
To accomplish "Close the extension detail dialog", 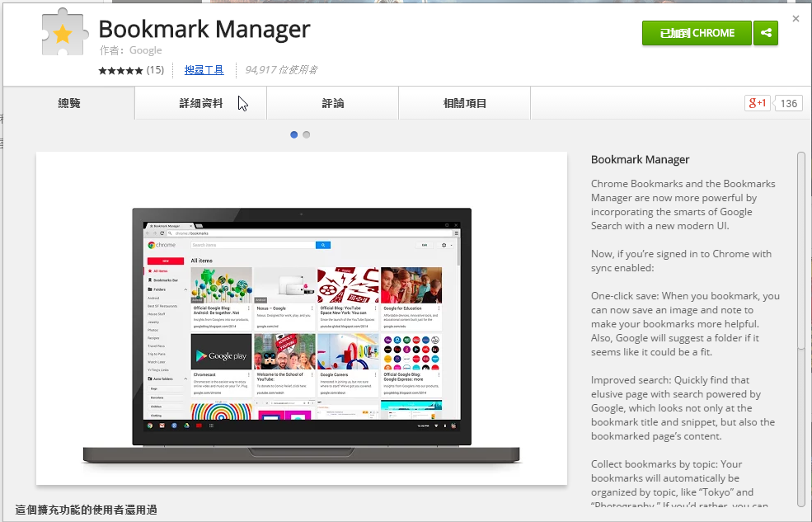I will [x=796, y=19].
